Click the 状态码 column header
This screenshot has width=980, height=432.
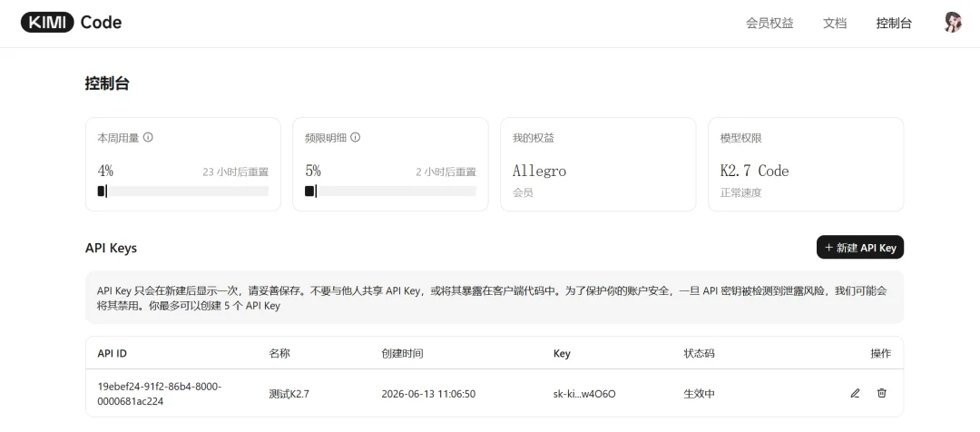click(x=700, y=353)
